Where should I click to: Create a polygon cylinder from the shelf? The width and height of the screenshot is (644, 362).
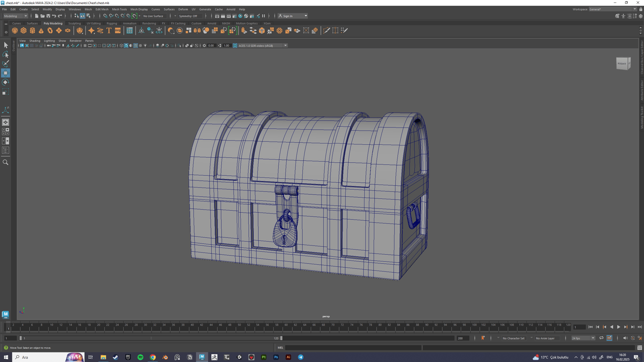(x=32, y=31)
